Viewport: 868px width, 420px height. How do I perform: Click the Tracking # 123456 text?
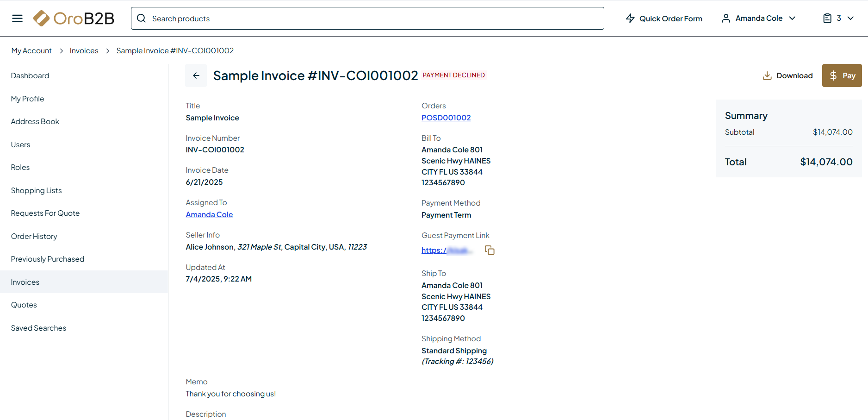click(458, 361)
